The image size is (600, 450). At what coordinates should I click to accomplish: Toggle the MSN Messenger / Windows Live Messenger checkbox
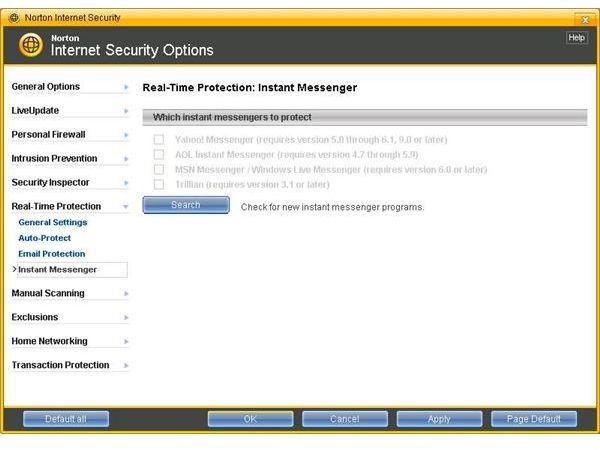point(159,169)
